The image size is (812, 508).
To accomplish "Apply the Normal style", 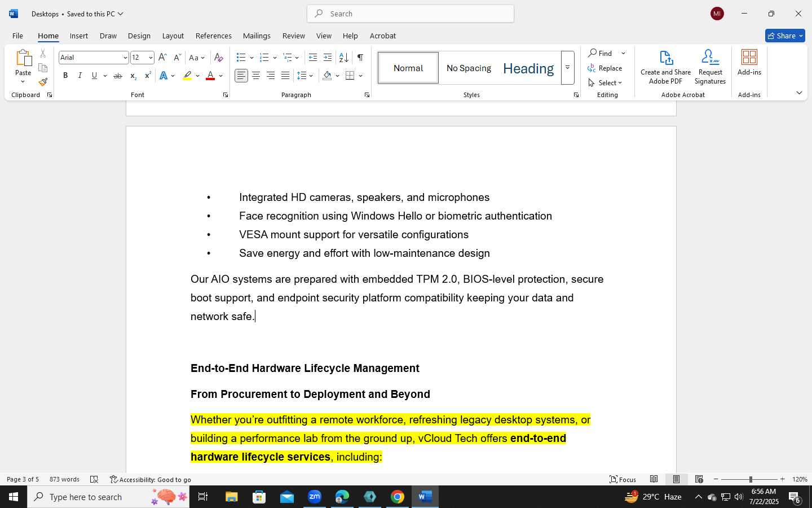I will pyautogui.click(x=408, y=68).
